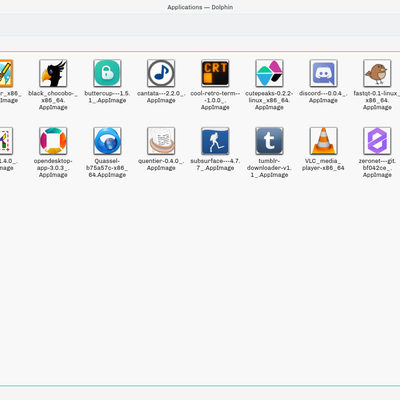The height and width of the screenshot is (400, 400).
Task: Click the quentier-0.4.0_.AppImage file name
Action: click(161, 164)
